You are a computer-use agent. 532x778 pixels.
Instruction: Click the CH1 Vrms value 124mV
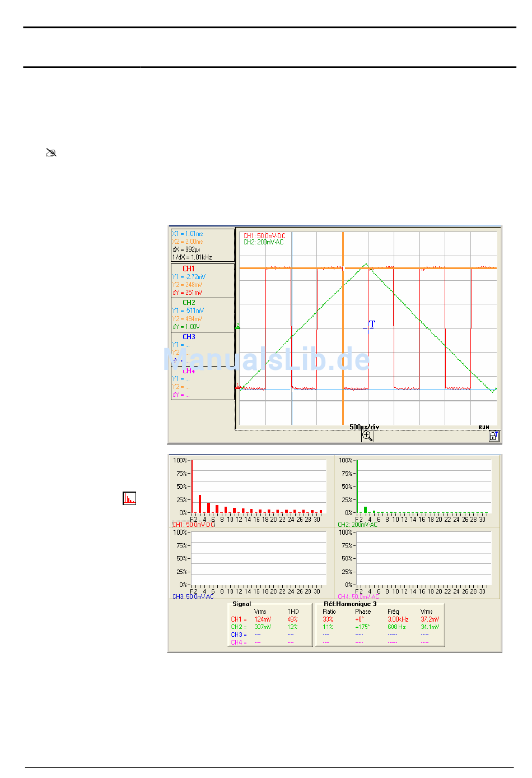(x=263, y=619)
